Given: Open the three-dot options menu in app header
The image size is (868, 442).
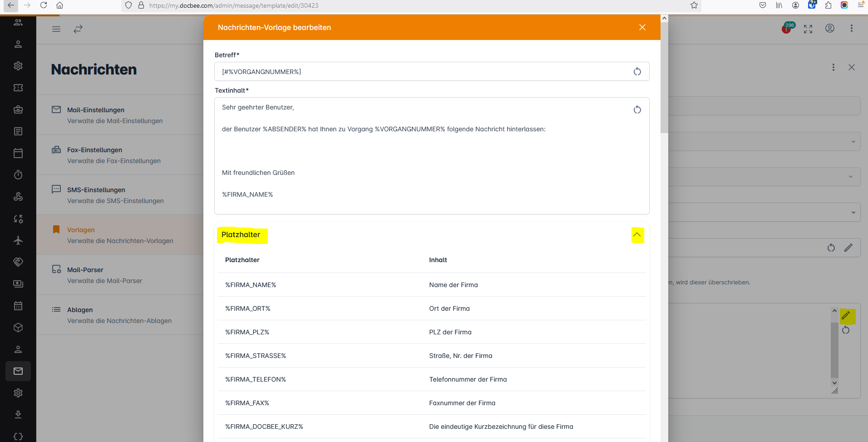Looking at the screenshot, I should click(x=851, y=29).
